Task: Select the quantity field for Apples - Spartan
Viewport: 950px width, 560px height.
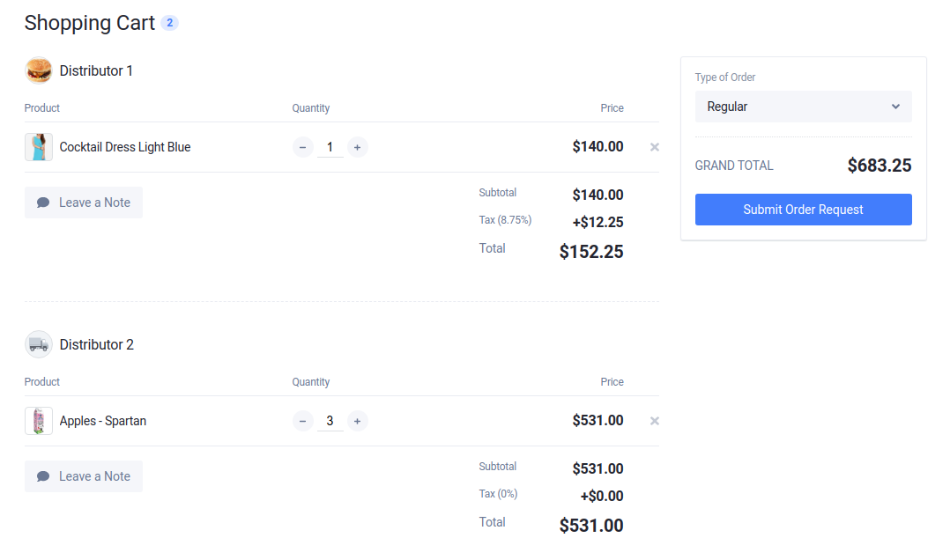Action: point(330,421)
